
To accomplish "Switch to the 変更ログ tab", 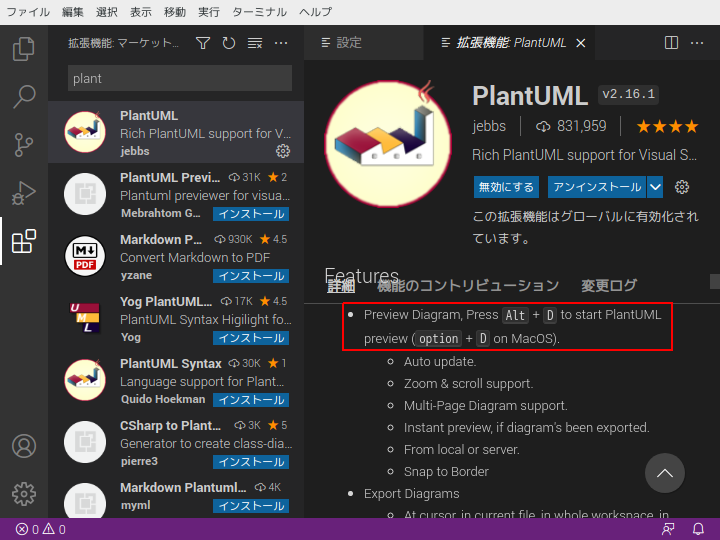I will [609, 286].
